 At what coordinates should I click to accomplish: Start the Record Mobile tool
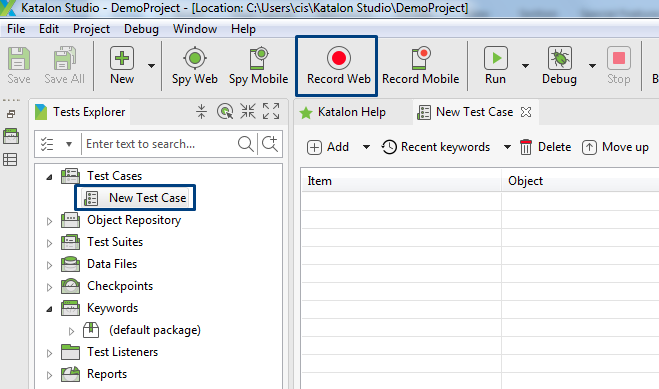point(421,65)
